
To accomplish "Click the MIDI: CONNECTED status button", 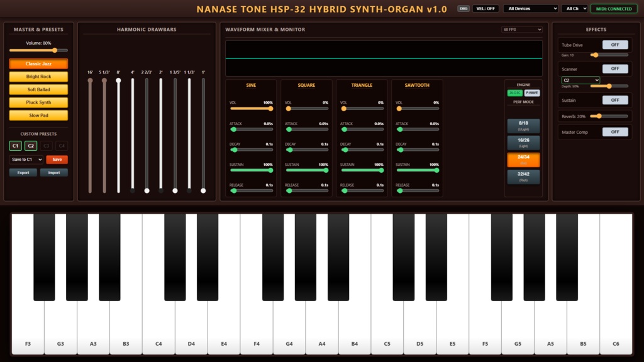I will pos(614,9).
